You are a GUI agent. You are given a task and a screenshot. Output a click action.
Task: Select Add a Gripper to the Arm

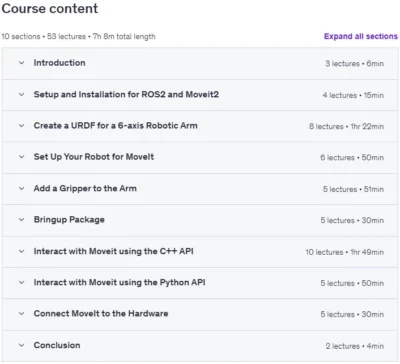coord(85,188)
